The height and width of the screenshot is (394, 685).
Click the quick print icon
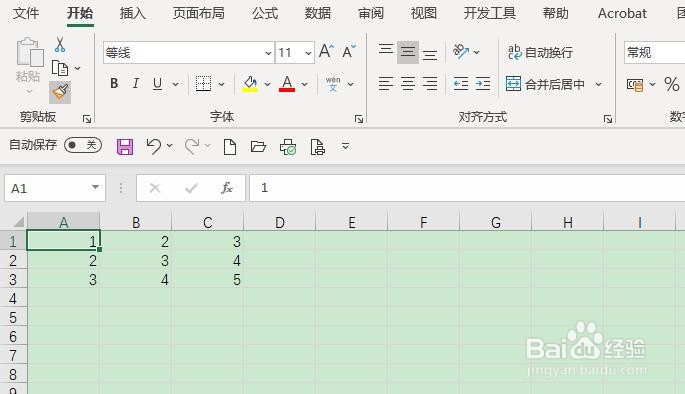[x=288, y=147]
